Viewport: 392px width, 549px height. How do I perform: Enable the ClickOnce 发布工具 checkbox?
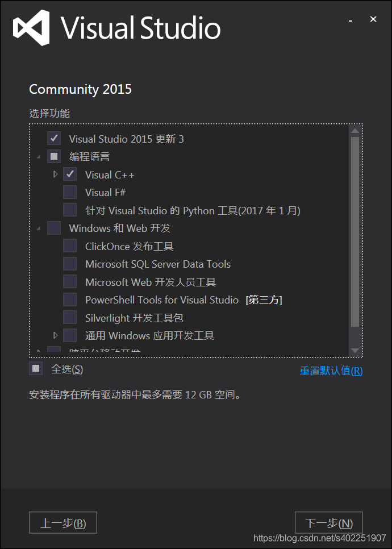click(x=70, y=246)
